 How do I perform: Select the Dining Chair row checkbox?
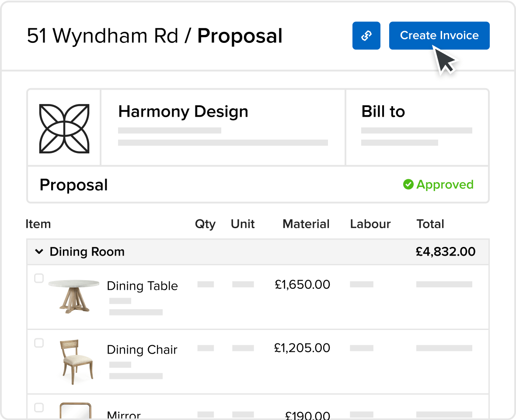pyautogui.click(x=39, y=343)
